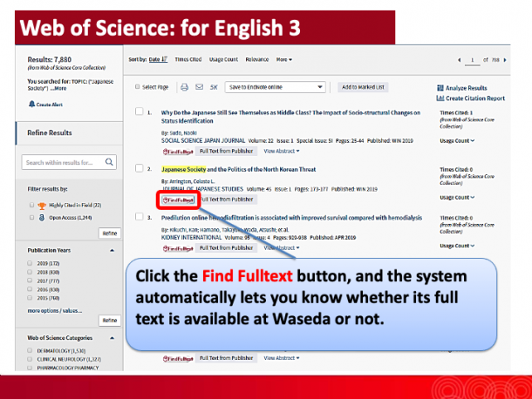532x399 pixels.
Task: Check the box for result 2
Action: pos(140,168)
